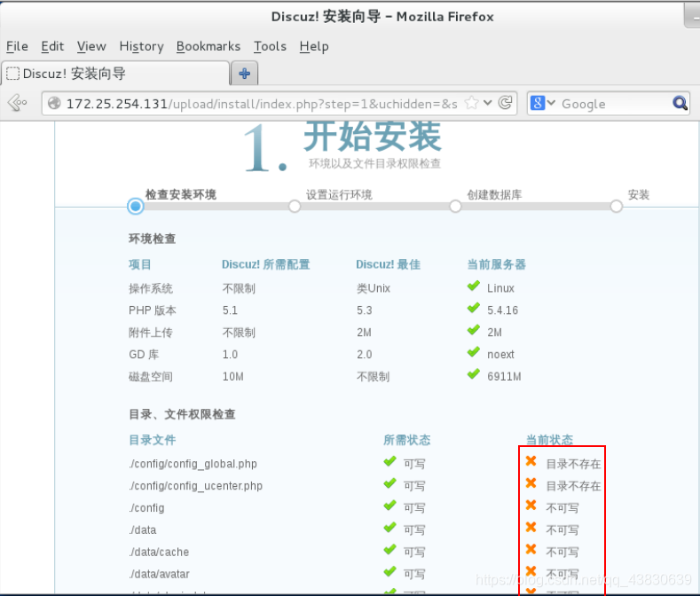This screenshot has height=596, width=700.
Task: Click the green check beside Linux
Action: tap(473, 286)
